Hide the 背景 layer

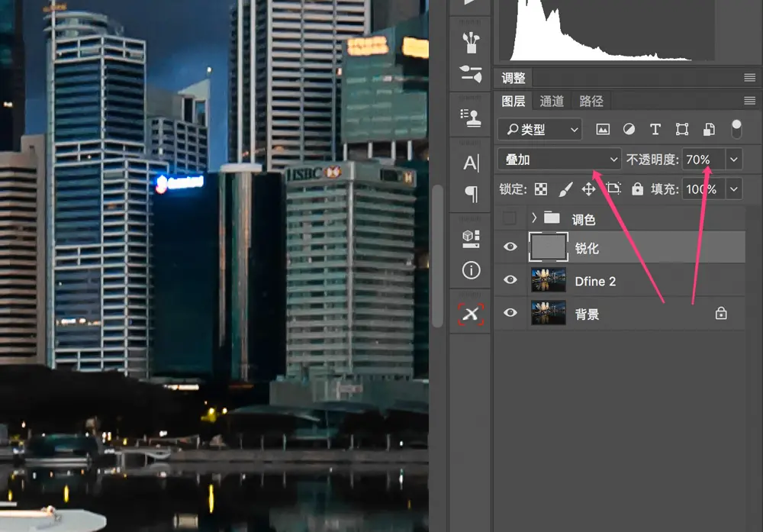point(510,312)
